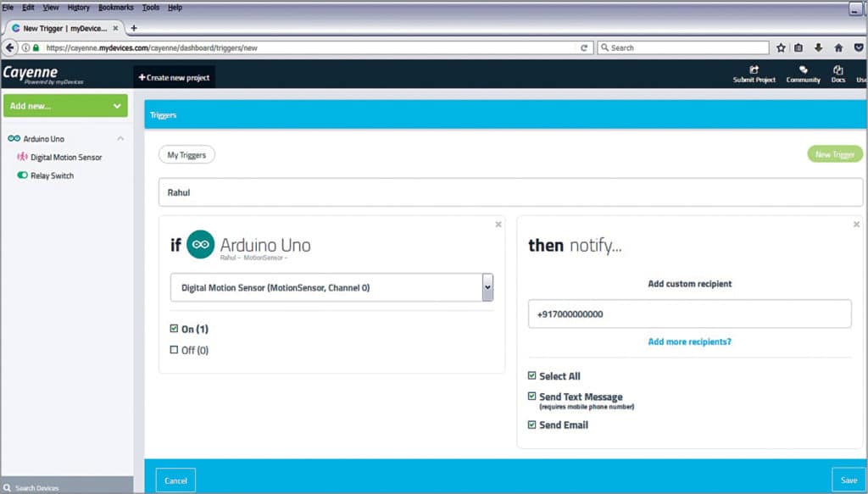The image size is (868, 494).
Task: Collapse the Arduino Uno device tree
Action: click(120, 139)
